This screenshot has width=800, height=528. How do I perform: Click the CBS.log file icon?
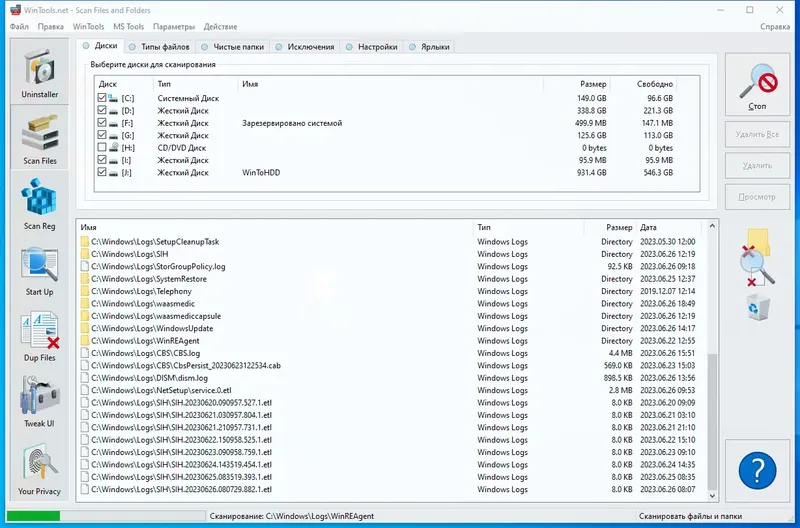[85, 353]
